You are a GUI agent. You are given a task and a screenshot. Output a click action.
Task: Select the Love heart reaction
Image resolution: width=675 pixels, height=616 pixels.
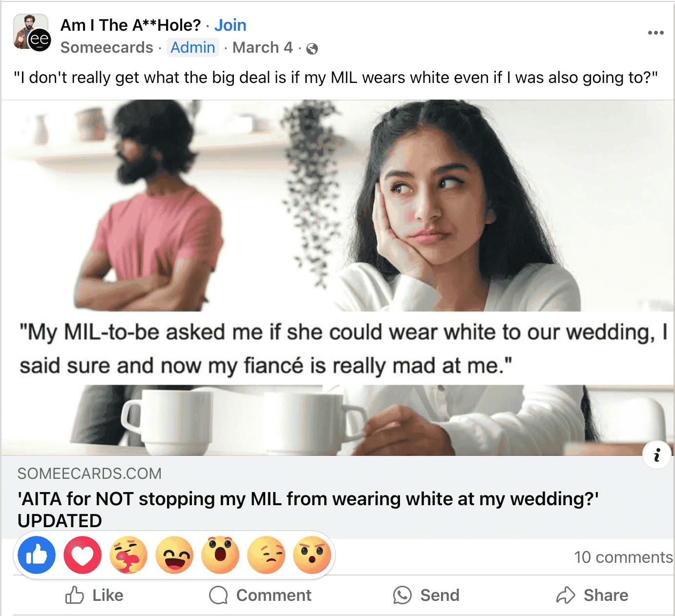83,555
